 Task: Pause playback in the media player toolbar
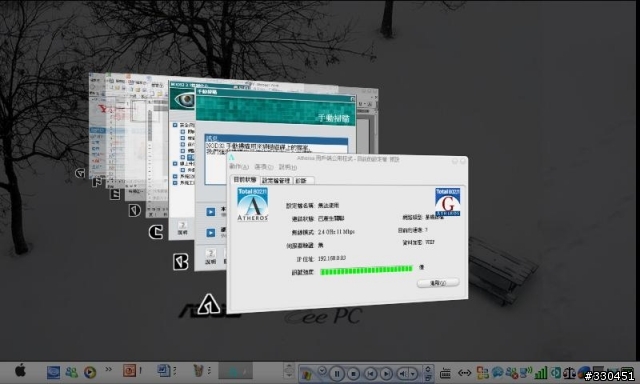pyautogui.click(x=337, y=373)
